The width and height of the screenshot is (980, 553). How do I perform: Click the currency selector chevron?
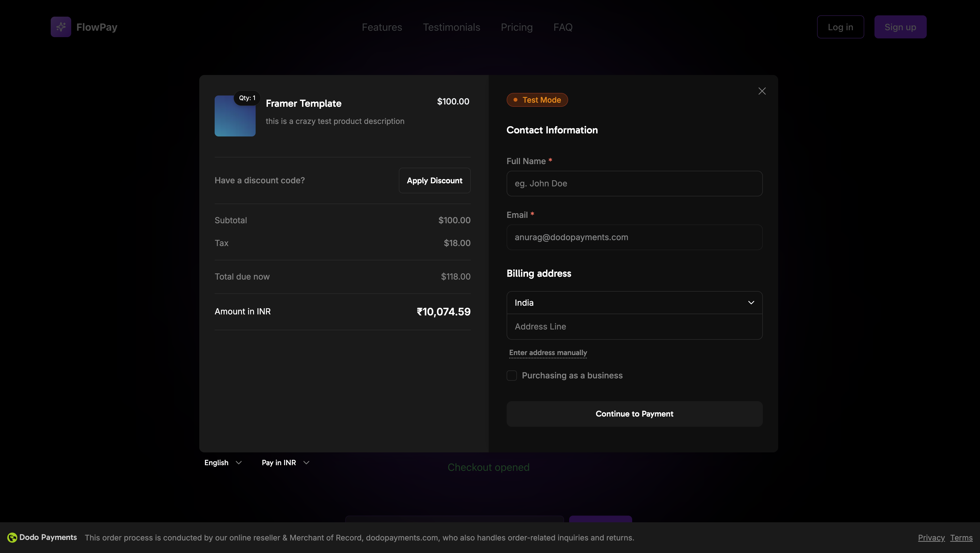[x=306, y=463]
